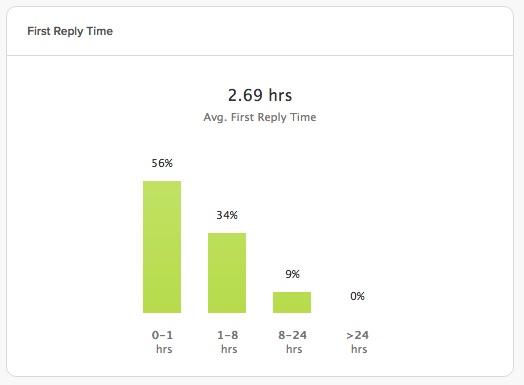
Task: Click the Avg. First Reply Time caption
Action: pyautogui.click(x=260, y=117)
